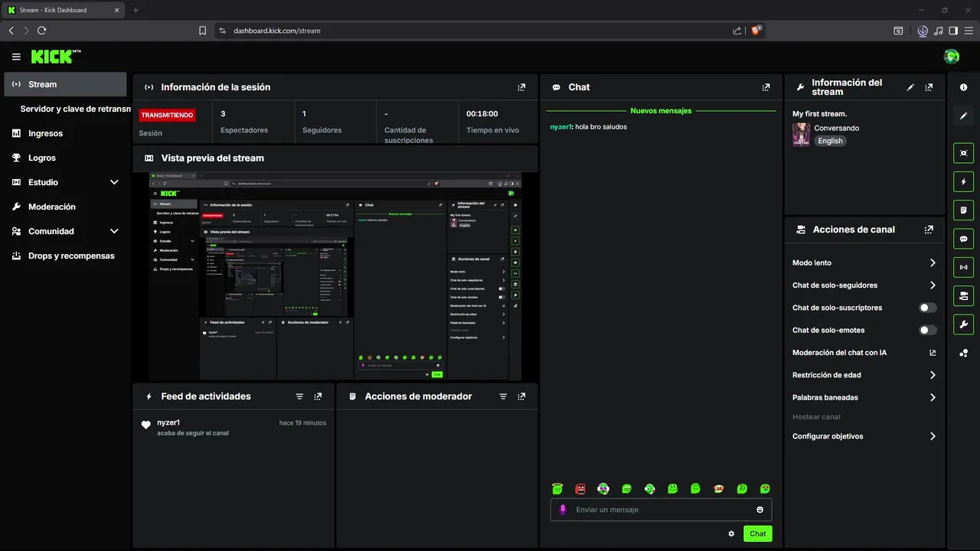Filter the Acciones de moderador list
Image resolution: width=980 pixels, height=551 pixels.
503,396
